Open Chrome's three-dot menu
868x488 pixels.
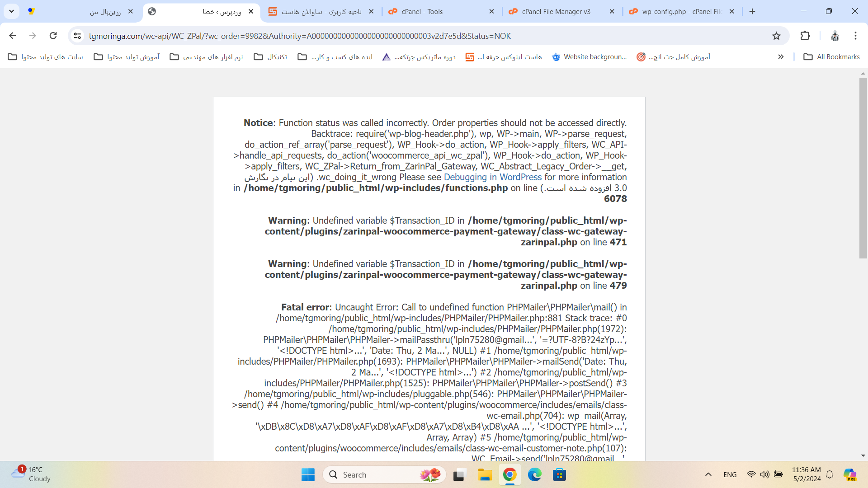855,36
